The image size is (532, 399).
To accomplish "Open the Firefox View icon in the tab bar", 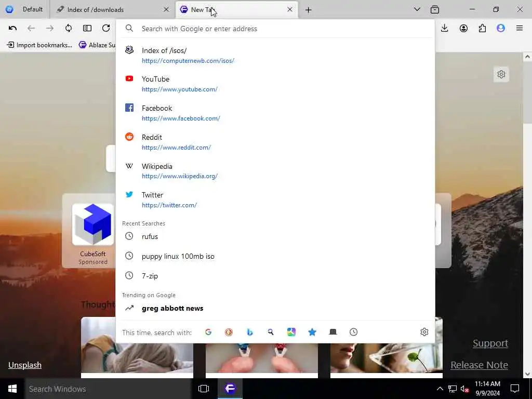I will (435, 10).
